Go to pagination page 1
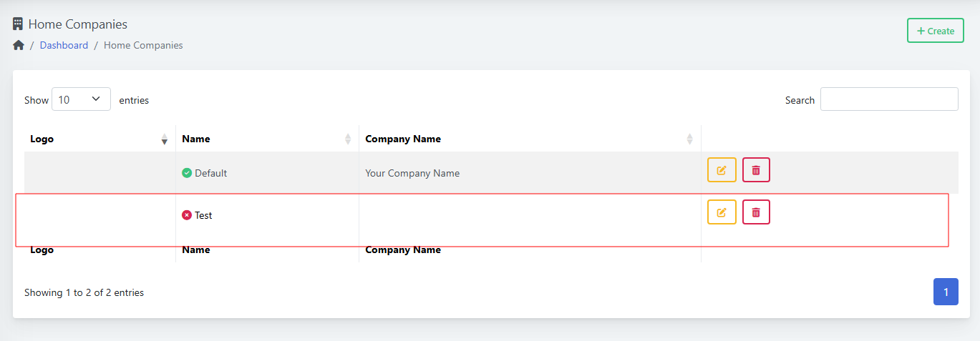 click(x=946, y=292)
